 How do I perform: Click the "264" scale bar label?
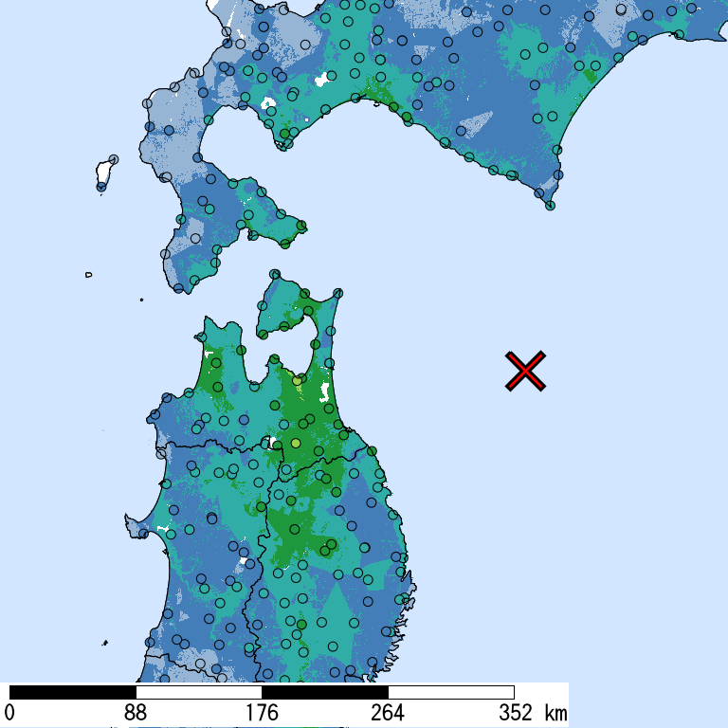[388, 712]
